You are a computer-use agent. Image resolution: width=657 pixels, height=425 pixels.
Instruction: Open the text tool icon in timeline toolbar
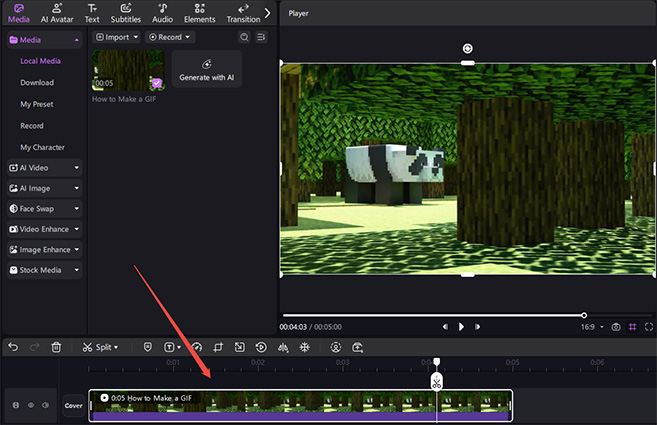coord(169,347)
